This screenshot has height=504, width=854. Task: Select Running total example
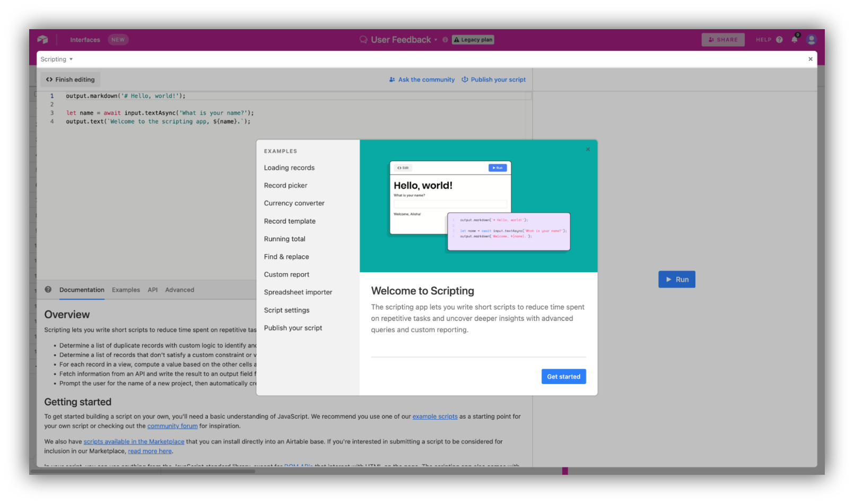pos(284,239)
